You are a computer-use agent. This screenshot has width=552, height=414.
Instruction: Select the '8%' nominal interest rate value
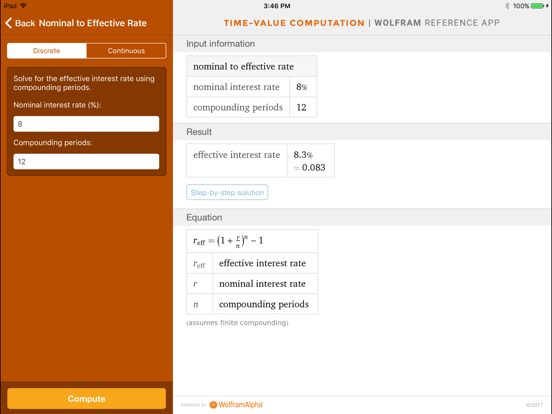302,87
